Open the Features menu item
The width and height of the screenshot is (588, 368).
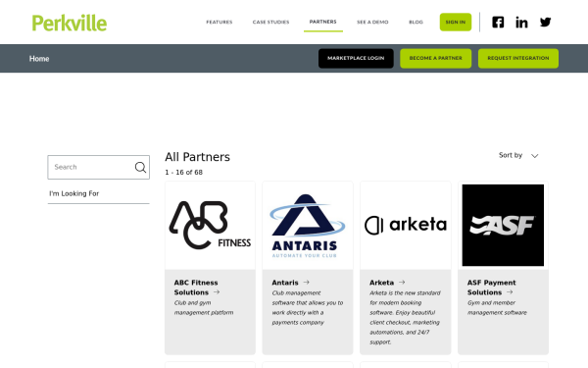point(220,23)
